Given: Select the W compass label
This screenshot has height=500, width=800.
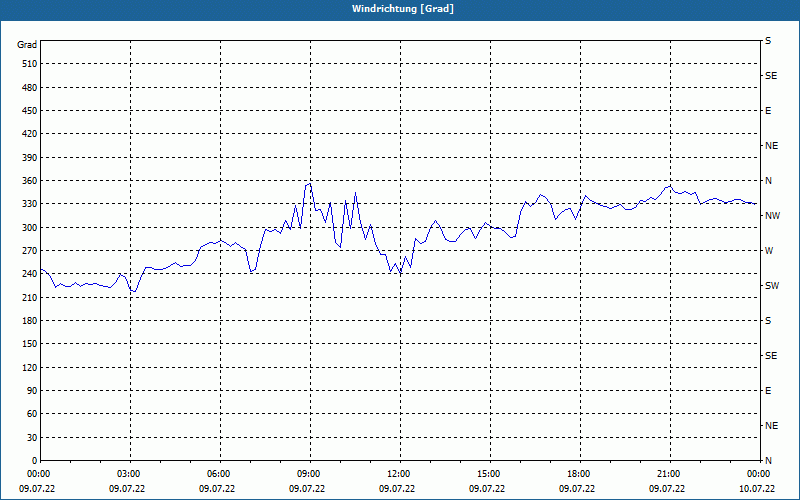Looking at the screenshot, I should [x=769, y=251].
